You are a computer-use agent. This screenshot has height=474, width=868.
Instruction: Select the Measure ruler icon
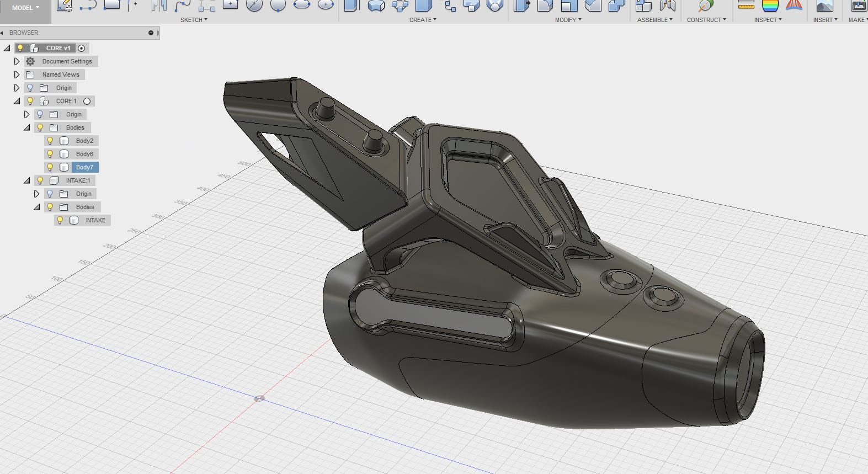point(746,6)
